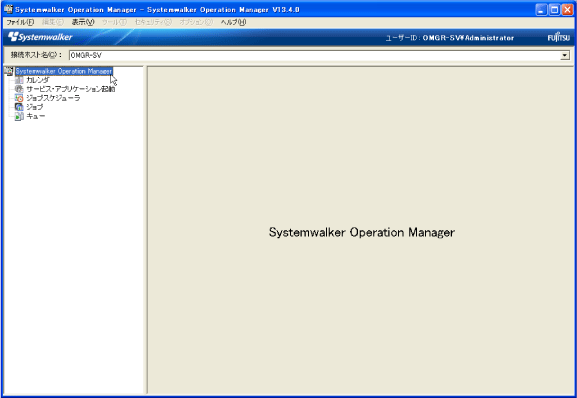Screen dimensions: 577x398
Task: Select サービス・アプリケーション起動 in the tree
Action: pyautogui.click(x=71, y=89)
